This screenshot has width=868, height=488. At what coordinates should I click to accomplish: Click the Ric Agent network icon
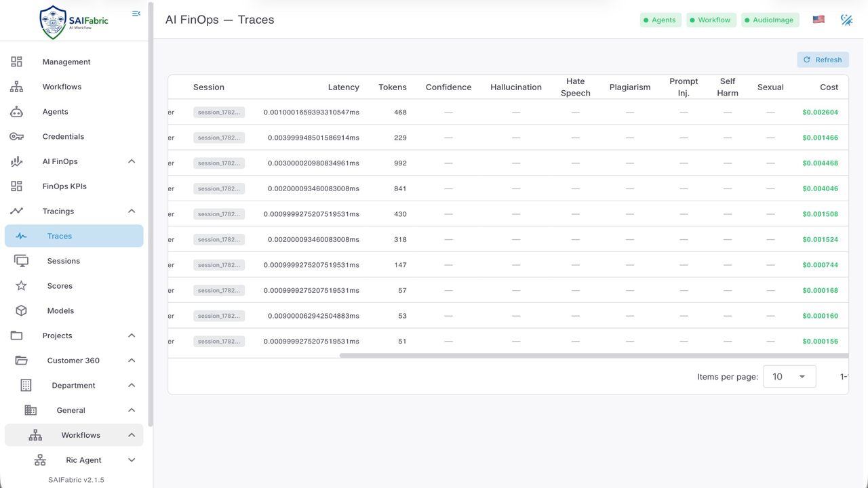(40, 460)
